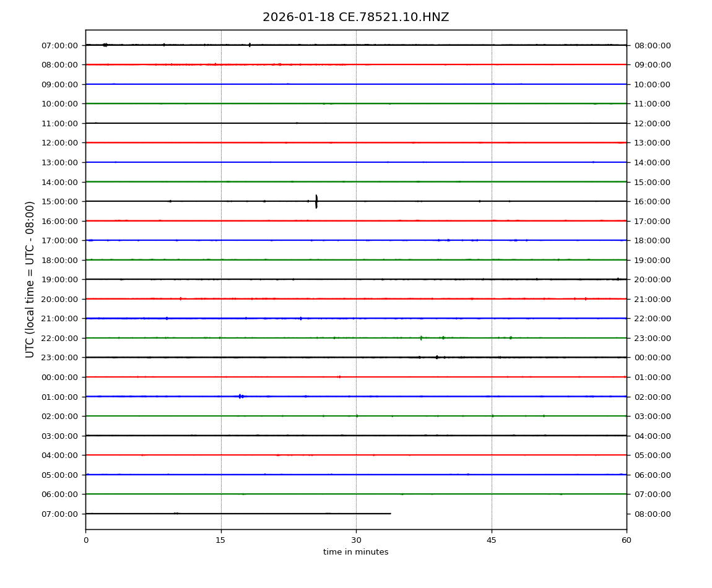Click the end of the last black trace
The height and width of the screenshot is (588, 712).
click(x=390, y=514)
